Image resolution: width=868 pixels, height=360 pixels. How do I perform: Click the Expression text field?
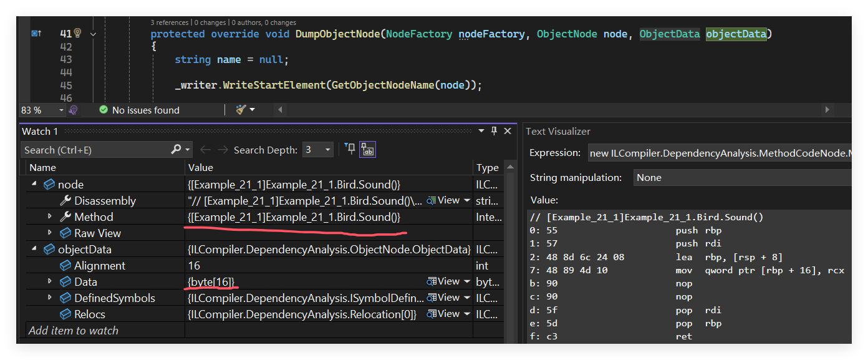(720, 153)
